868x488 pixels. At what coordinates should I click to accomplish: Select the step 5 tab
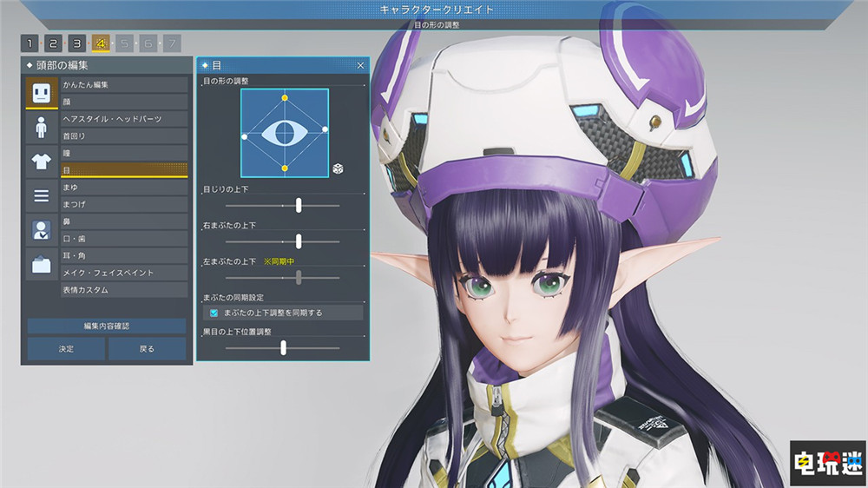pos(124,43)
